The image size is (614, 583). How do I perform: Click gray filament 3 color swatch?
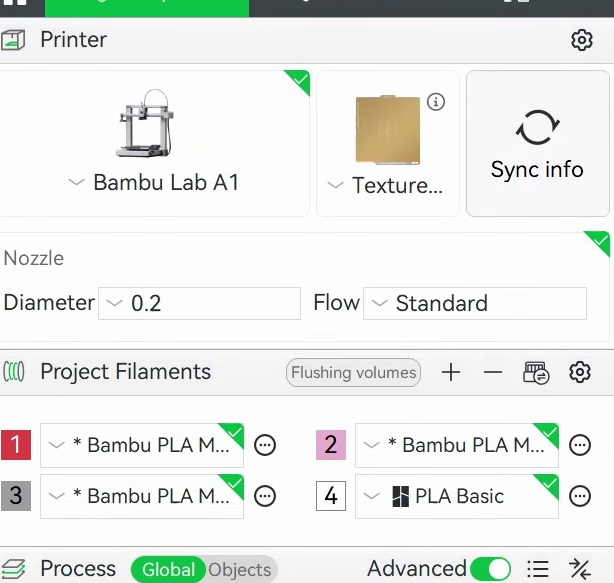[16, 496]
